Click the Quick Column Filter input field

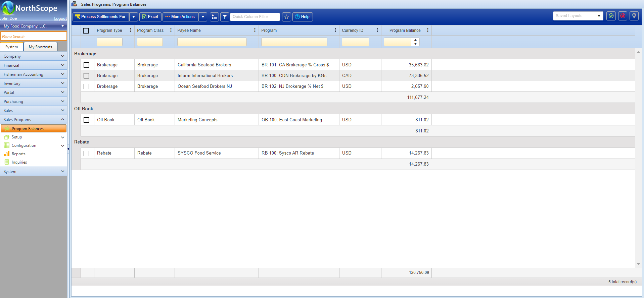pos(255,17)
